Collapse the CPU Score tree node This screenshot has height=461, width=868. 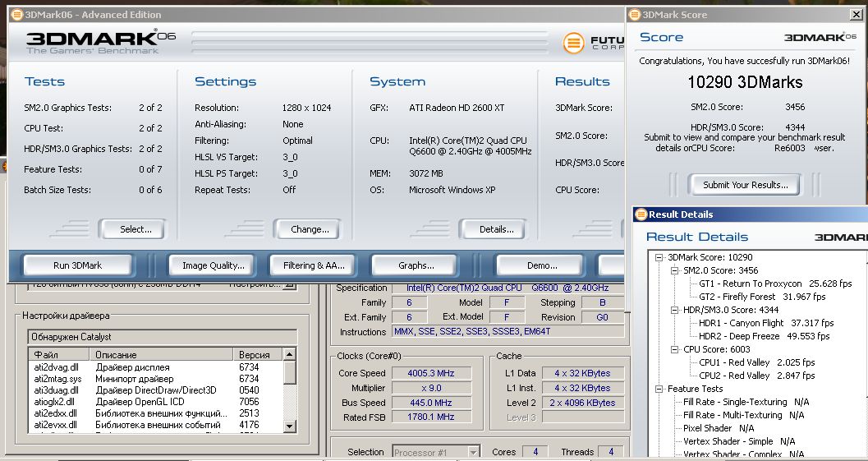coord(674,349)
